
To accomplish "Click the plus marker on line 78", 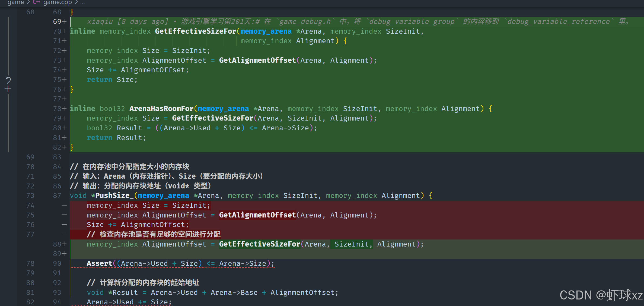I will pyautogui.click(x=64, y=109).
